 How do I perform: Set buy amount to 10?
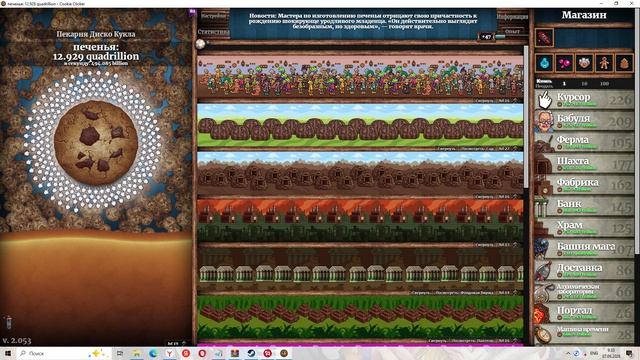point(584,84)
